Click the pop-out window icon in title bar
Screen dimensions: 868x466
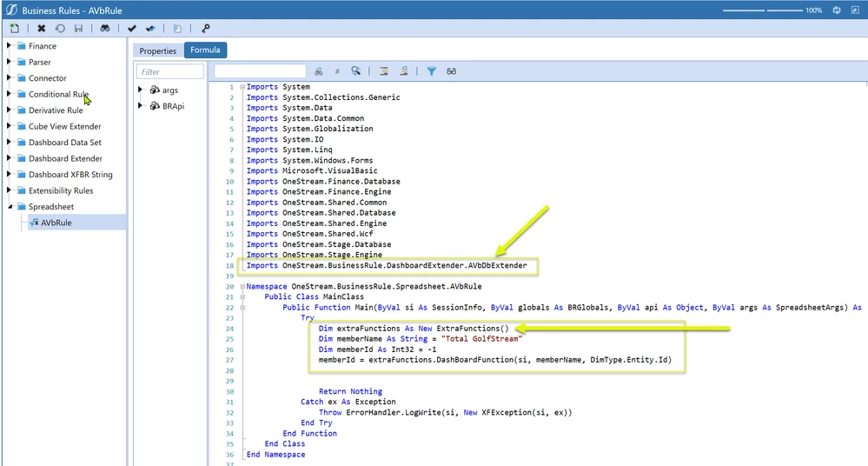tap(855, 10)
